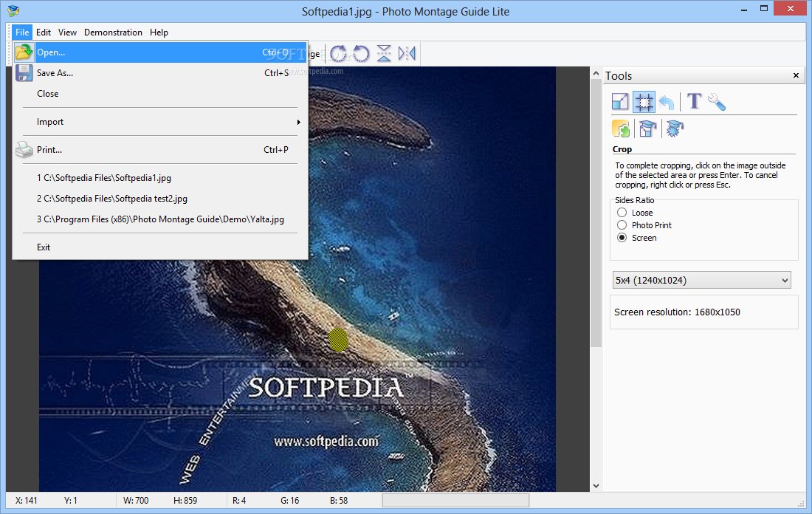Click the H: 859 status bar entry
This screenshot has width=812, height=514.
tap(185, 501)
